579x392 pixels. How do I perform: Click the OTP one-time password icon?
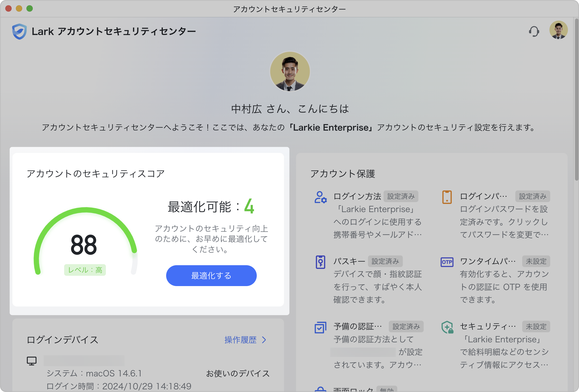447,262
